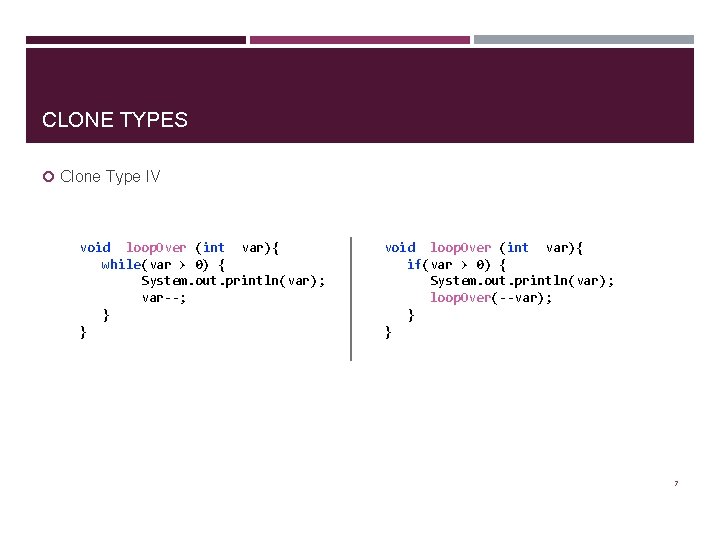Click the 'Clone Type IV' bullet text
This screenshot has height=540, width=720.
110,176
